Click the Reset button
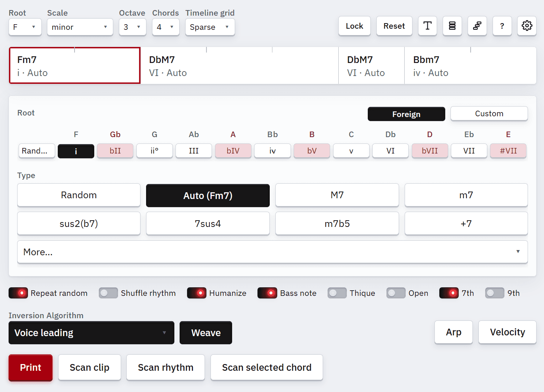This screenshot has height=392, width=544. pos(394,26)
